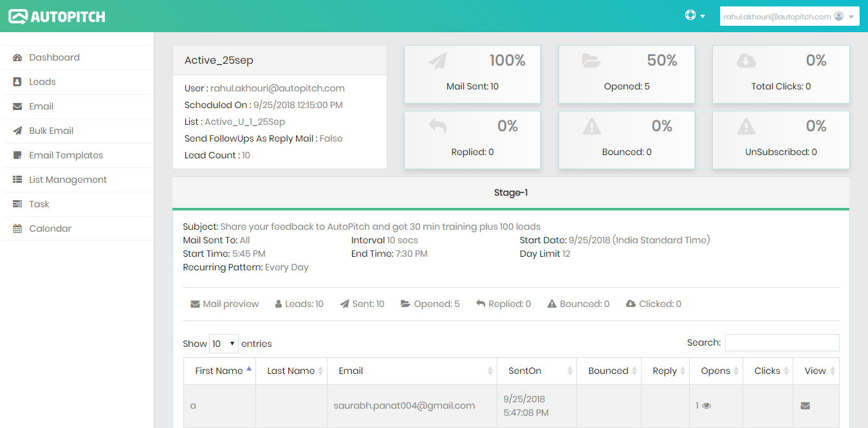Click the Email Templates note icon
The width and height of the screenshot is (868, 428).
point(17,155)
